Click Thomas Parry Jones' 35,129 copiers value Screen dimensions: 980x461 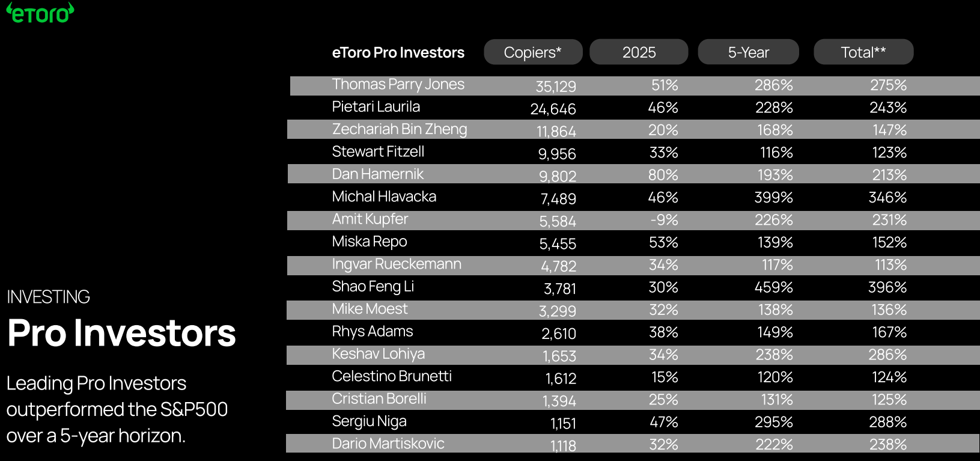[556, 87]
